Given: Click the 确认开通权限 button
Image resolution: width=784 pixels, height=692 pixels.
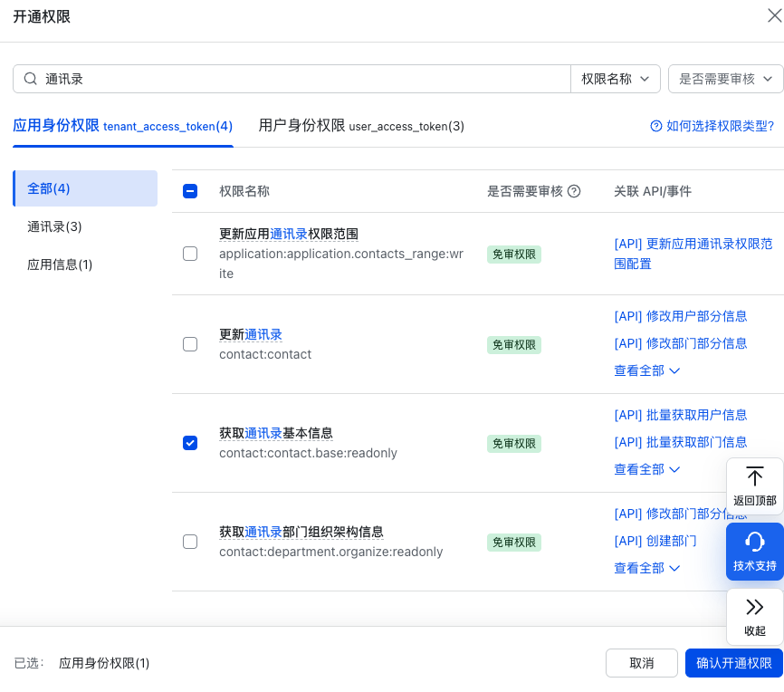Looking at the screenshot, I should click(733, 663).
